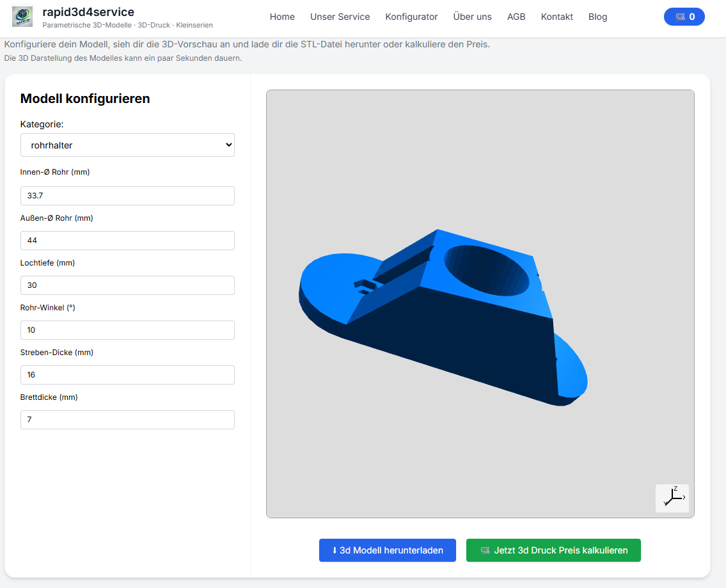Open the Blog page
Viewport: 726px width, 588px height.
pos(597,17)
